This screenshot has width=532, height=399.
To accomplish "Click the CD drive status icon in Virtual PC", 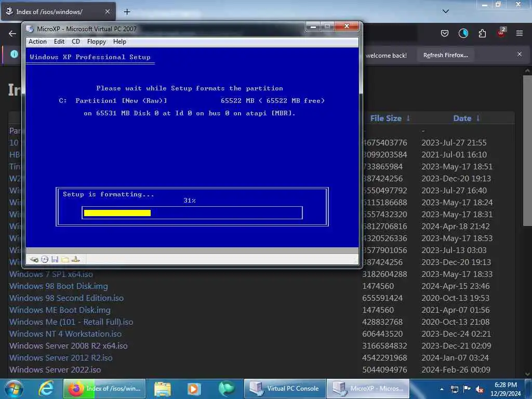I will [x=45, y=260].
